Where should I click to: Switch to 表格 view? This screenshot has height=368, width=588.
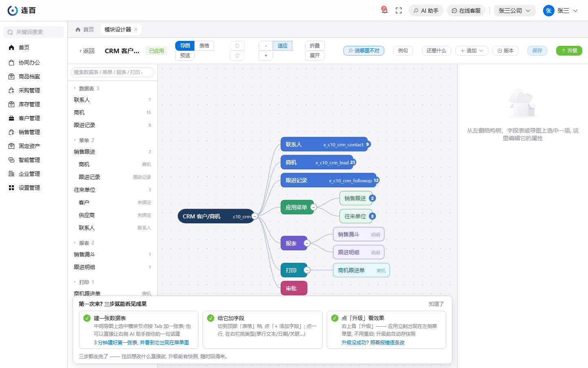204,46
